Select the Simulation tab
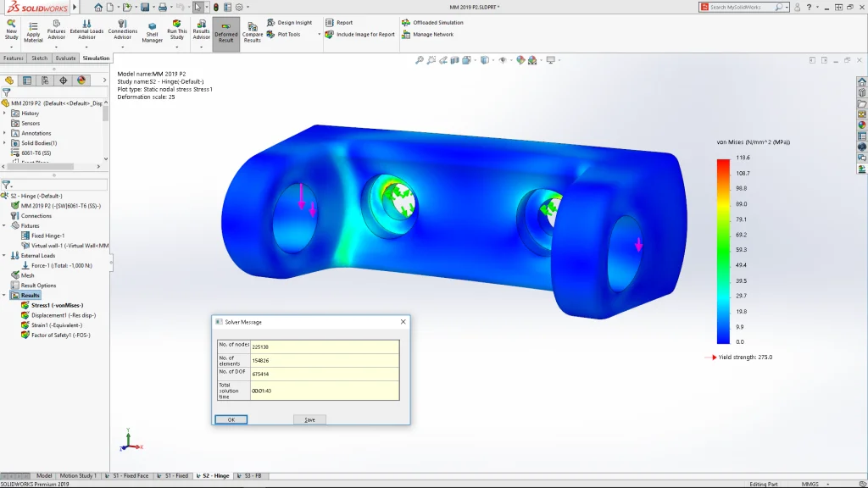The width and height of the screenshot is (868, 488). pos(96,58)
